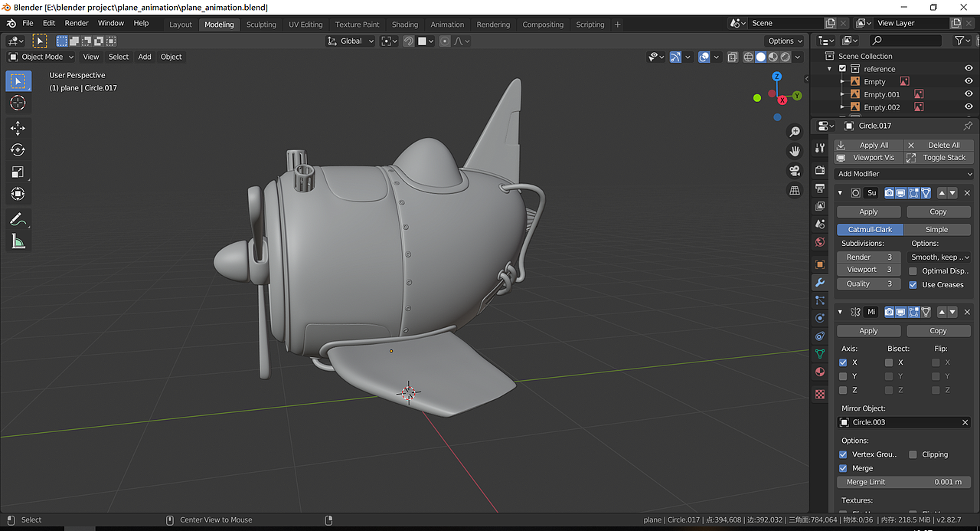Toggle camera view with the camera icon
Screen dimensions: 980x531
coord(795,170)
